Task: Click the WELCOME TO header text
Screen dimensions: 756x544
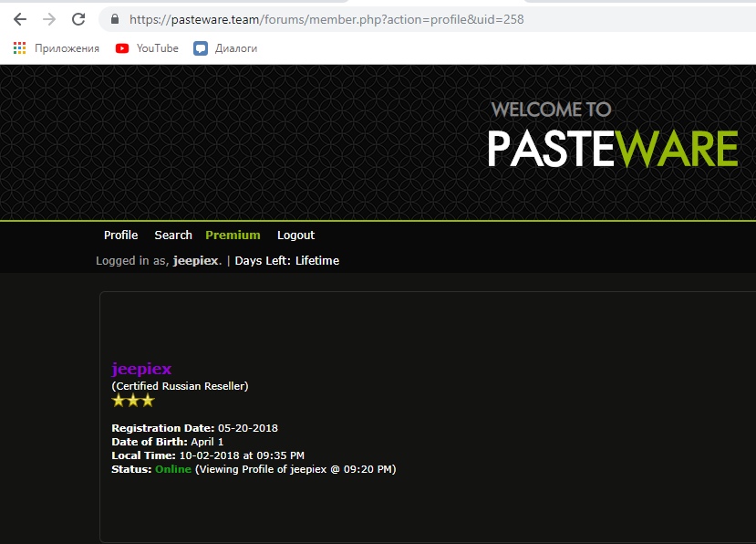Action: click(x=551, y=110)
